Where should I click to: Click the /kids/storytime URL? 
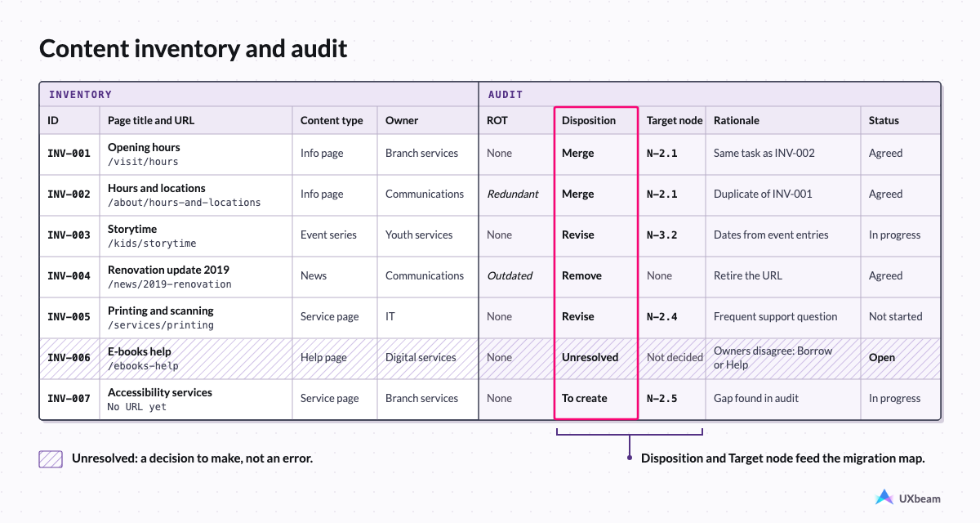[x=152, y=244]
